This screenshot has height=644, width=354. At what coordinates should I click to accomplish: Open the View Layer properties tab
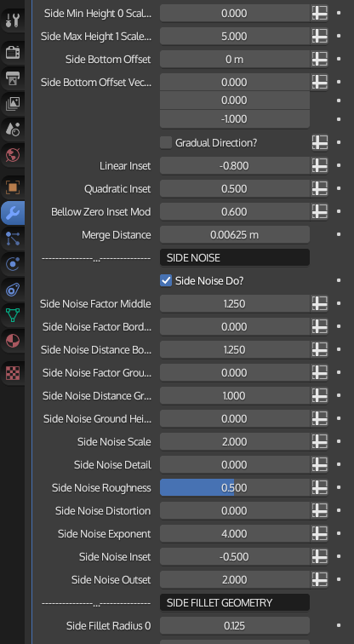pos(13,104)
